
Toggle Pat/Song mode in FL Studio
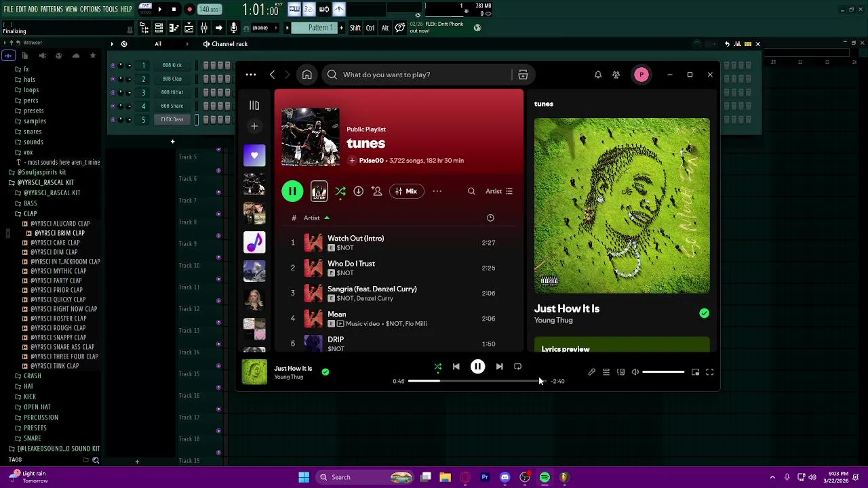tap(145, 9)
